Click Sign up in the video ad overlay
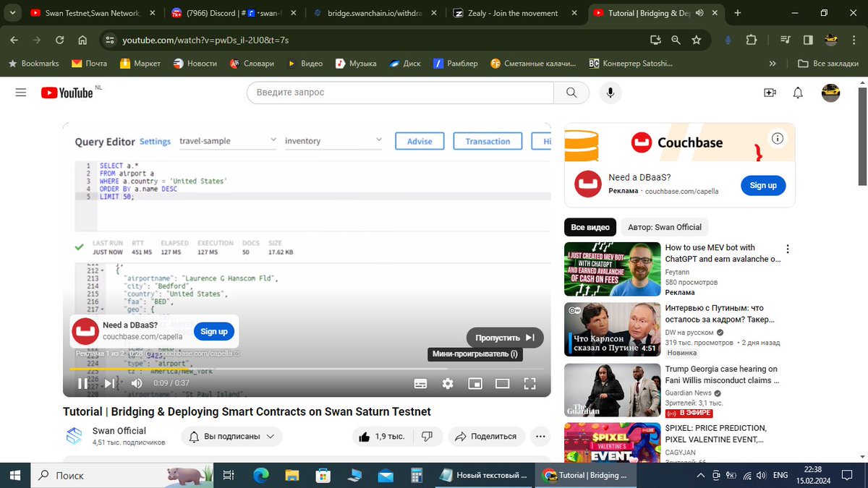Screen dimensions: 868x488 [214, 331]
